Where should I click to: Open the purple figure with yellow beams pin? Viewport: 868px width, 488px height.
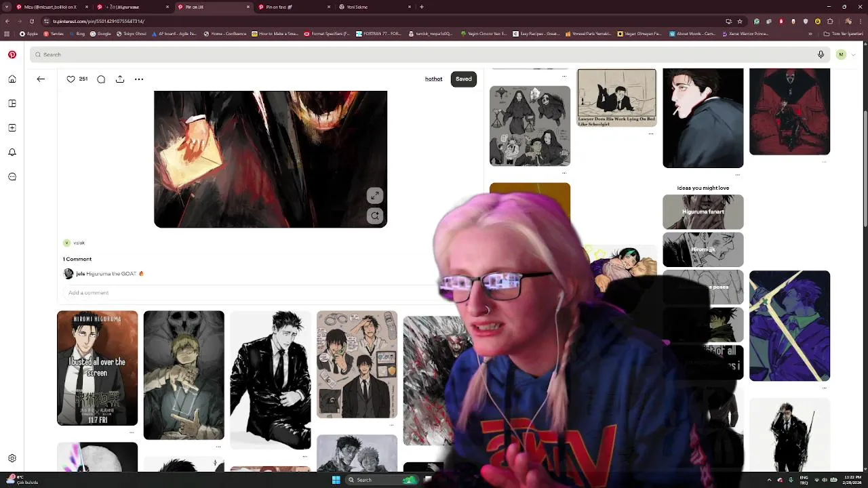click(x=789, y=326)
